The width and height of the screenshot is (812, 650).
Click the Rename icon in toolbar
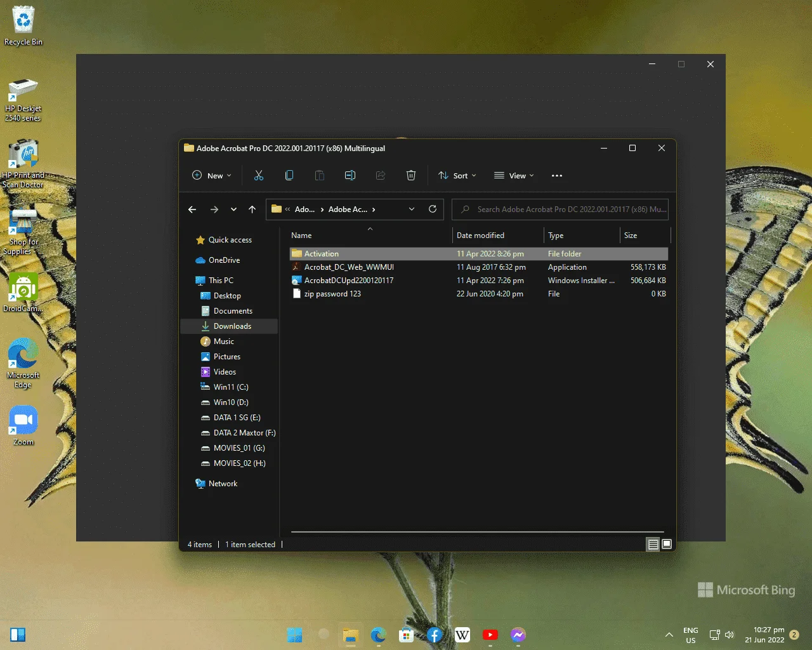350,176
